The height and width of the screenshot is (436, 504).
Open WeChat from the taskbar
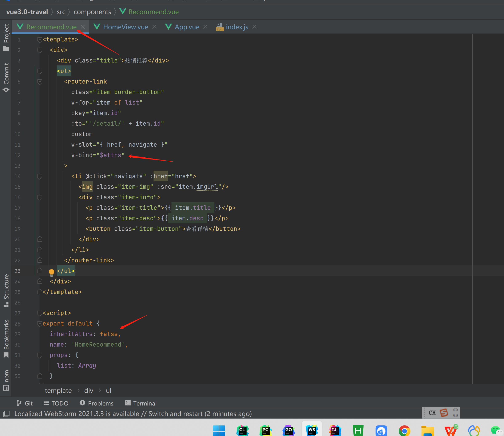(x=497, y=430)
